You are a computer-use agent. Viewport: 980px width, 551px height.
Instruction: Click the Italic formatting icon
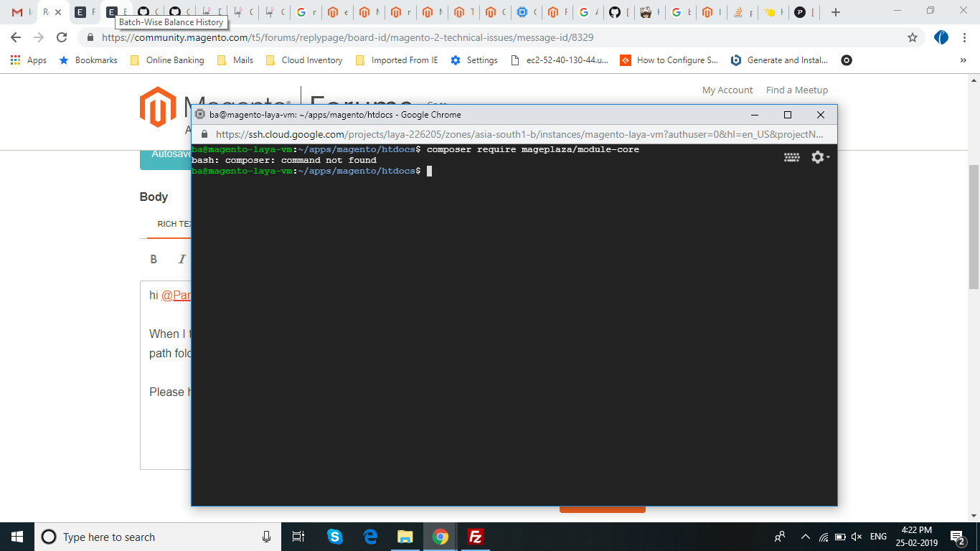click(x=182, y=260)
